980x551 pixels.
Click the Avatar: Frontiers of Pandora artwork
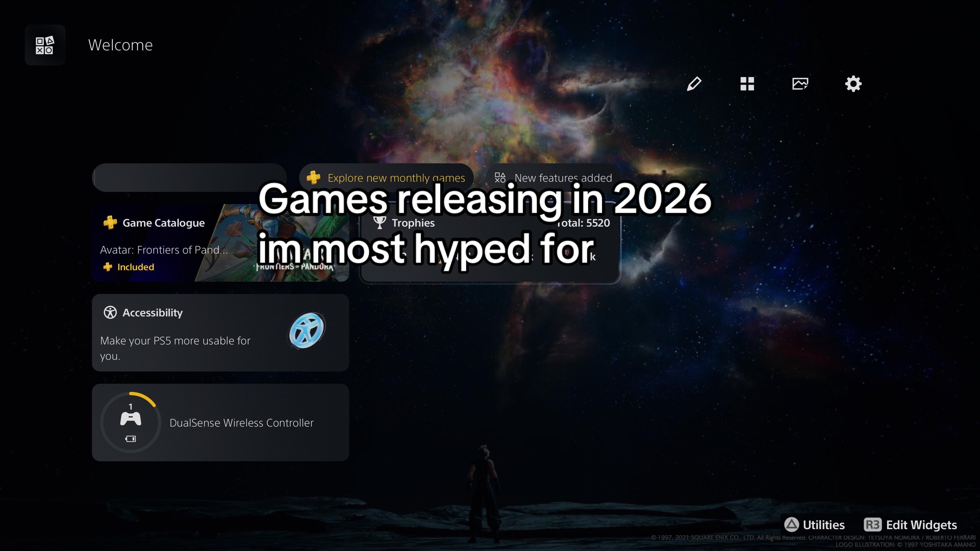coord(272,243)
